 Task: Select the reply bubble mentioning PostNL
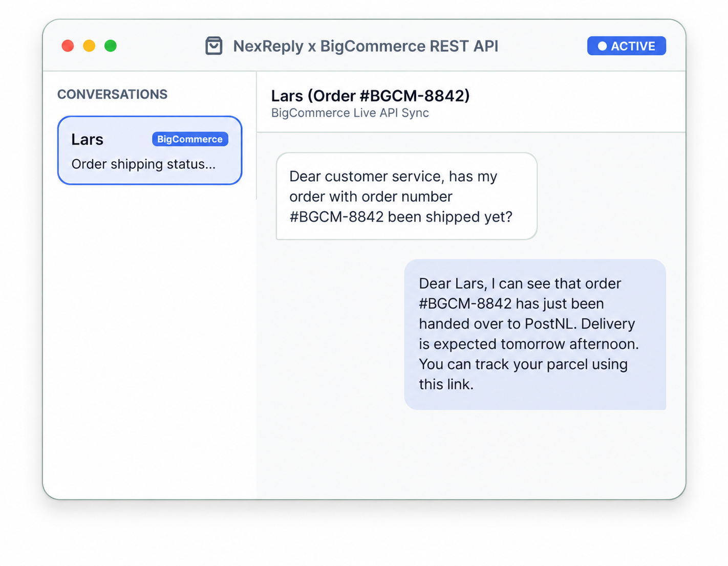coord(535,334)
